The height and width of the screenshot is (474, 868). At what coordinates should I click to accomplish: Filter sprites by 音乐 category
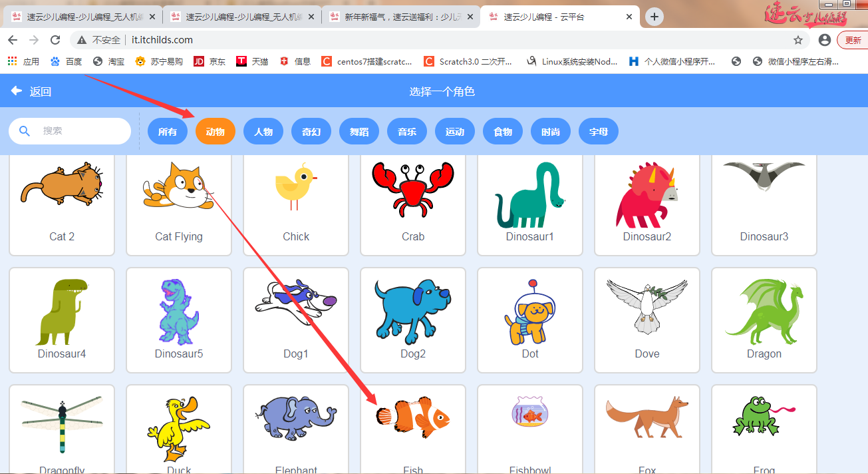click(406, 131)
